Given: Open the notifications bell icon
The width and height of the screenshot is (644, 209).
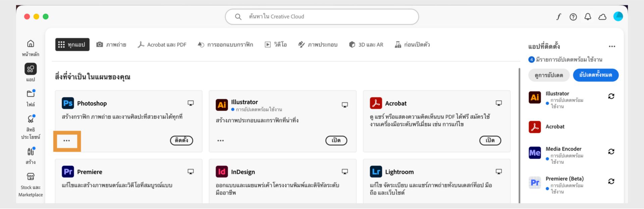Looking at the screenshot, I should pos(588,17).
